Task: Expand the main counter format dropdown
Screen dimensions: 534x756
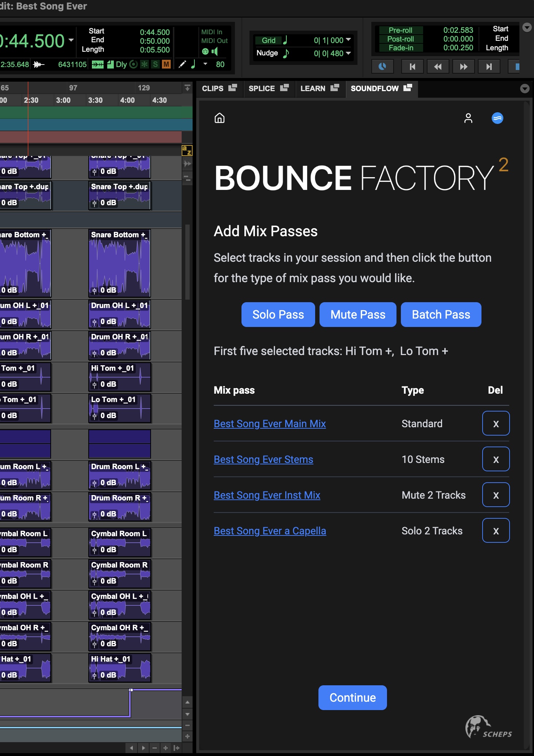Action: pos(71,40)
